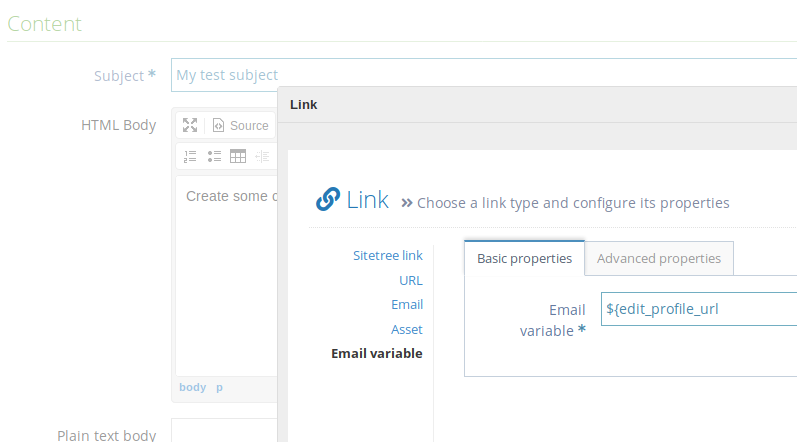
Task: Select body element in editor path
Action: click(x=193, y=387)
